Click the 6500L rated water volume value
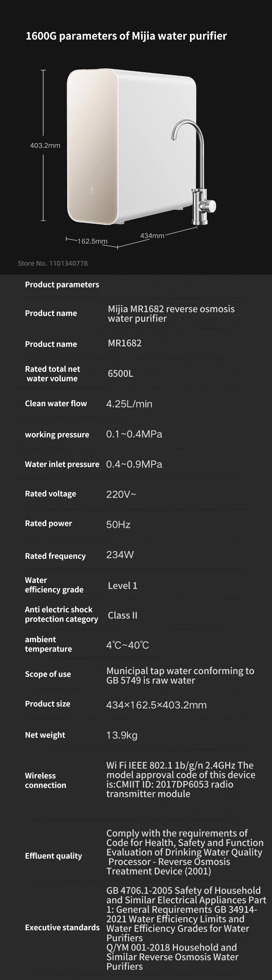 (x=120, y=374)
